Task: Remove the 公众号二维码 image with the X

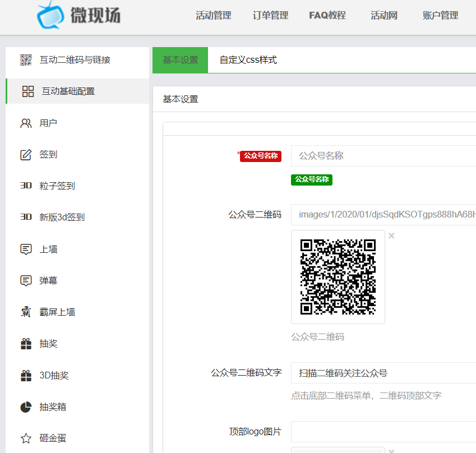Action: (x=391, y=235)
